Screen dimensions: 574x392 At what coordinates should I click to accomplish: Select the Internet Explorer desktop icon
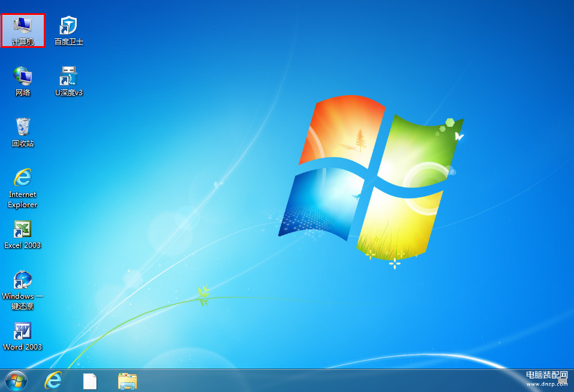(x=23, y=189)
